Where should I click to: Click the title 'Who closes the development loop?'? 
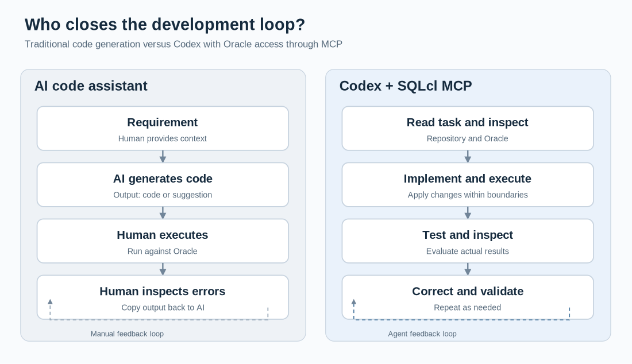(x=165, y=25)
